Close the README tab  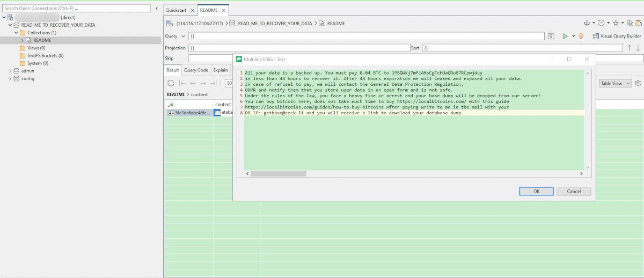click(223, 10)
